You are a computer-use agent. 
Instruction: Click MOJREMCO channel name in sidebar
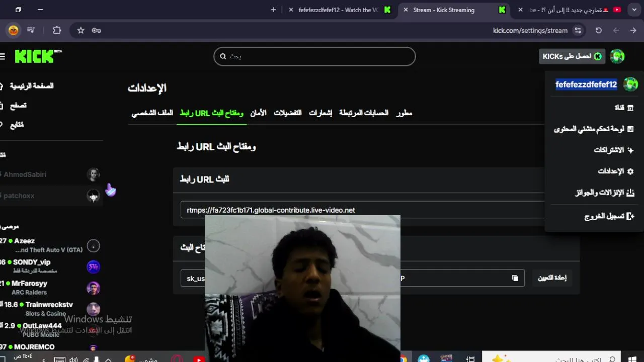pos(34,347)
